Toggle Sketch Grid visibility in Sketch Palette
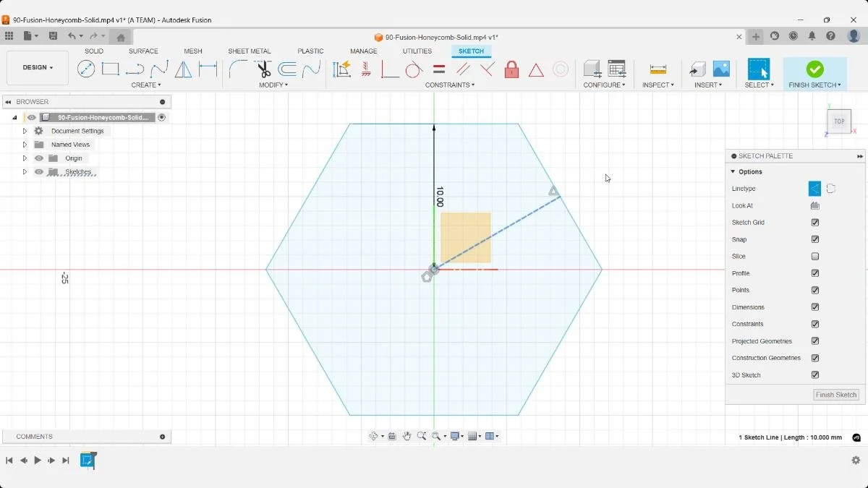Viewport: 868px width, 488px height. [815, 222]
